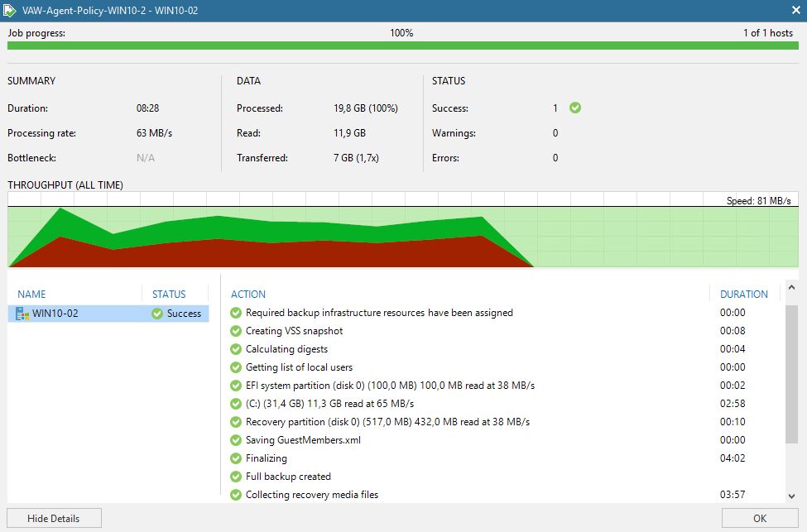Click the Bottleneck value N/A
807x532 pixels.
[146, 158]
